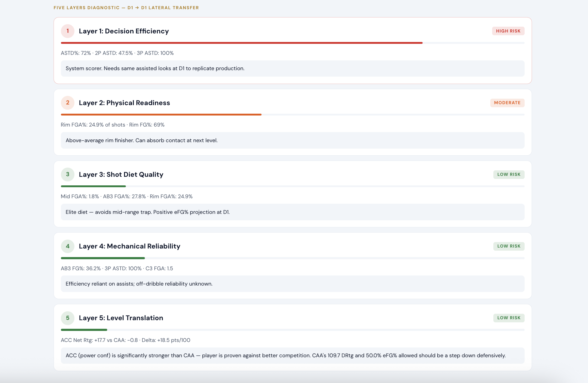Select the Layer 4: Mechanical Reliability heading
This screenshot has width=588, height=383.
(130, 246)
